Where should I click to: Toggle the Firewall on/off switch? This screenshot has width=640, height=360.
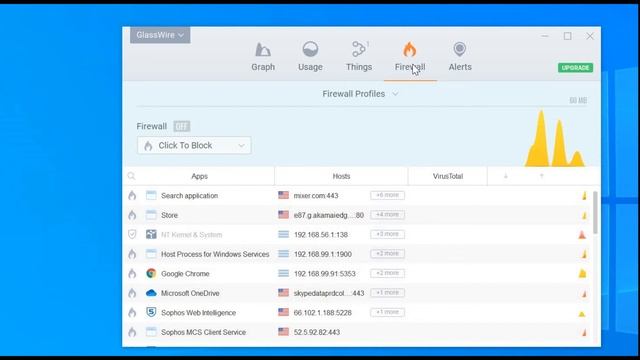182,126
